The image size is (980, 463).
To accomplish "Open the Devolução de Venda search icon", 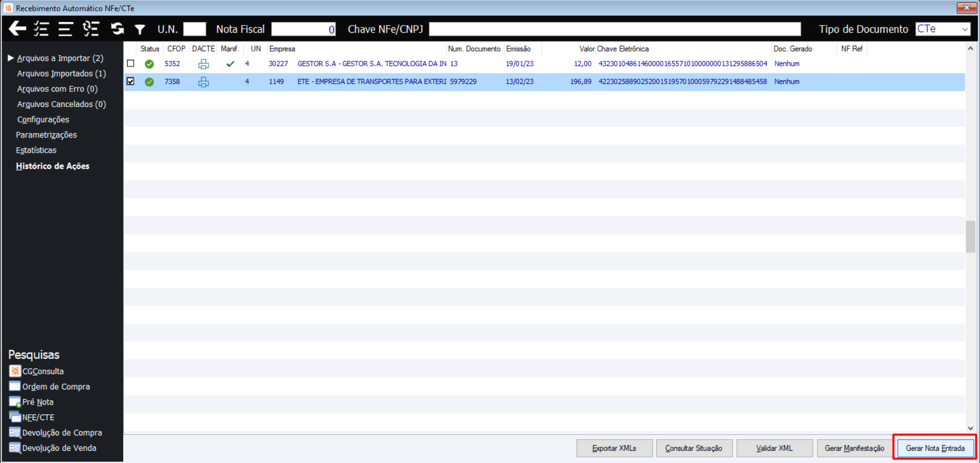I will (x=15, y=448).
